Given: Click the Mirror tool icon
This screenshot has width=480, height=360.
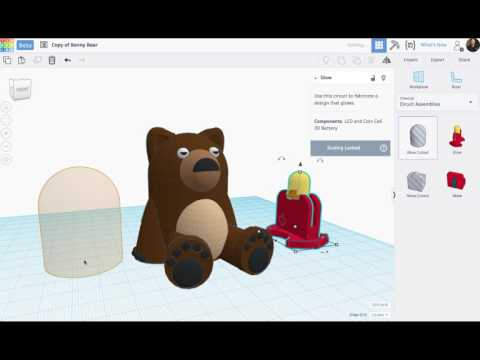Looking at the screenshot, I should [x=386, y=60].
